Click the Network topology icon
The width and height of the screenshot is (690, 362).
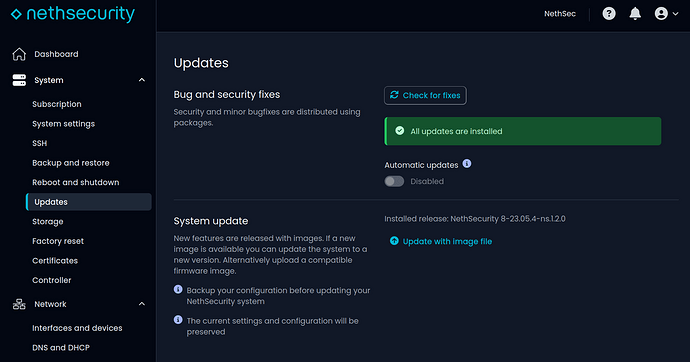pos(19,304)
